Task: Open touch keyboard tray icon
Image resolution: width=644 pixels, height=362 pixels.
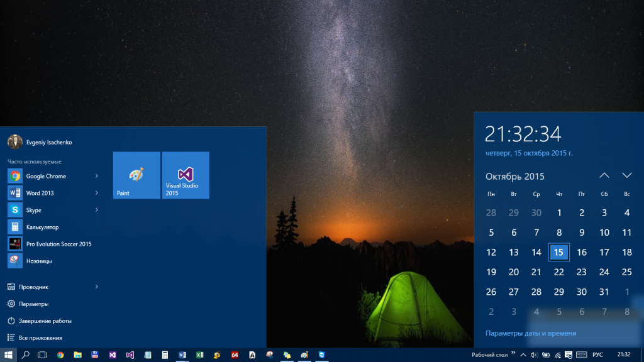Action: (581, 355)
